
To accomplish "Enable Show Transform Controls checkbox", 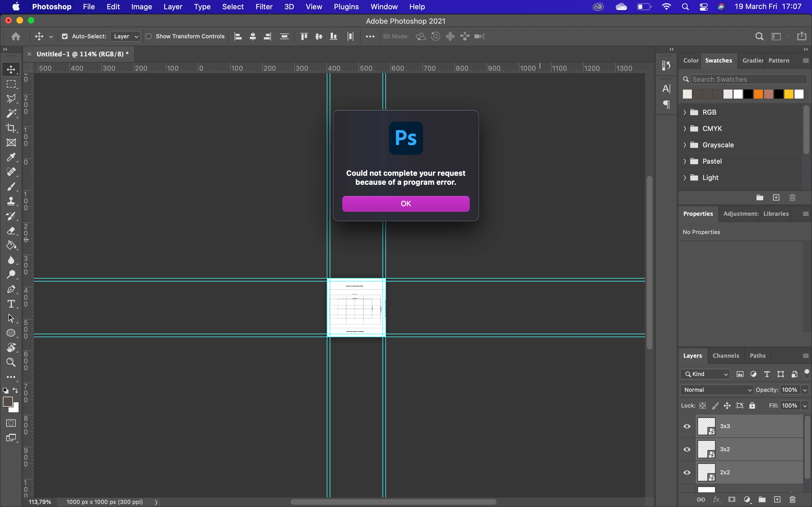I will point(149,36).
